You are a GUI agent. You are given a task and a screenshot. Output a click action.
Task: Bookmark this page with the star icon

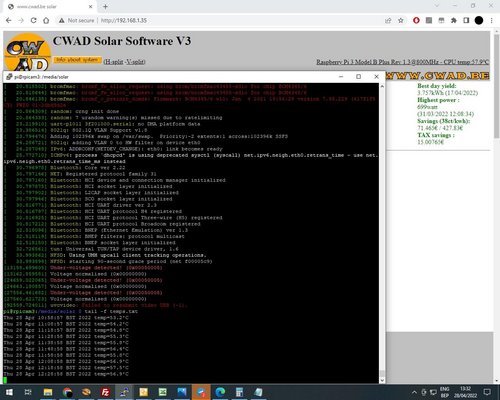coord(401,20)
